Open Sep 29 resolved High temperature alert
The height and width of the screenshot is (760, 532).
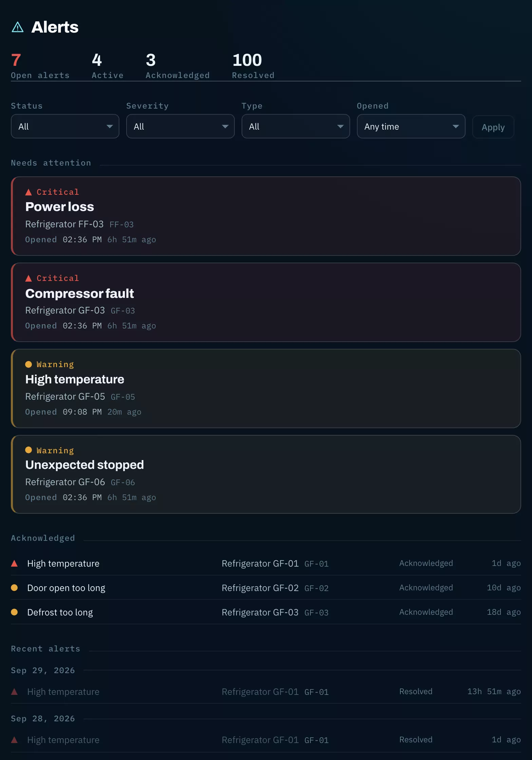pyautogui.click(x=266, y=691)
